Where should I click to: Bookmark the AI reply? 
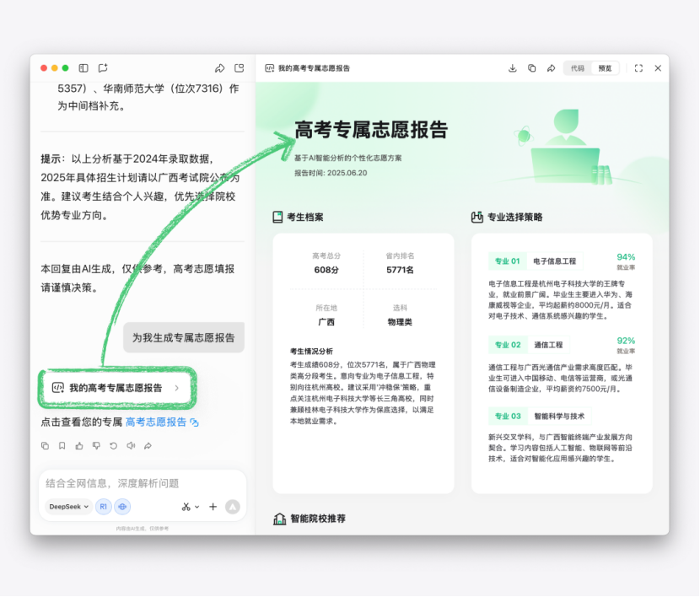point(62,446)
